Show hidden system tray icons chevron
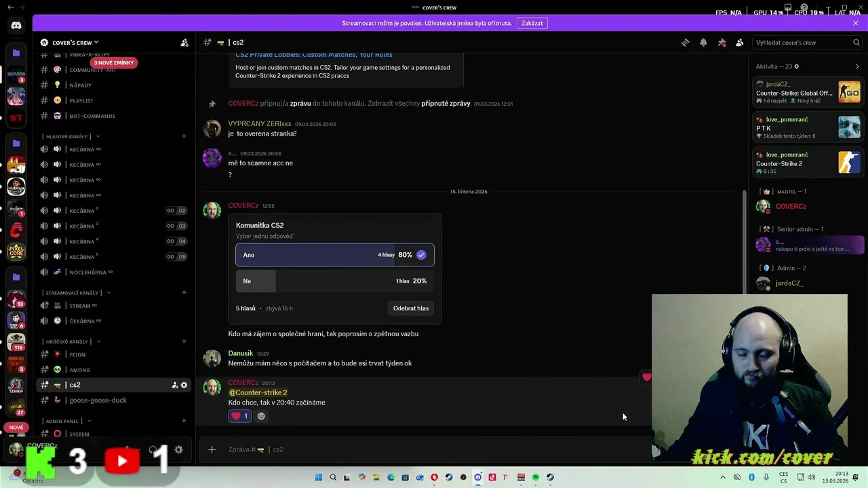This screenshot has height=488, width=868. pyautogui.click(x=722, y=477)
